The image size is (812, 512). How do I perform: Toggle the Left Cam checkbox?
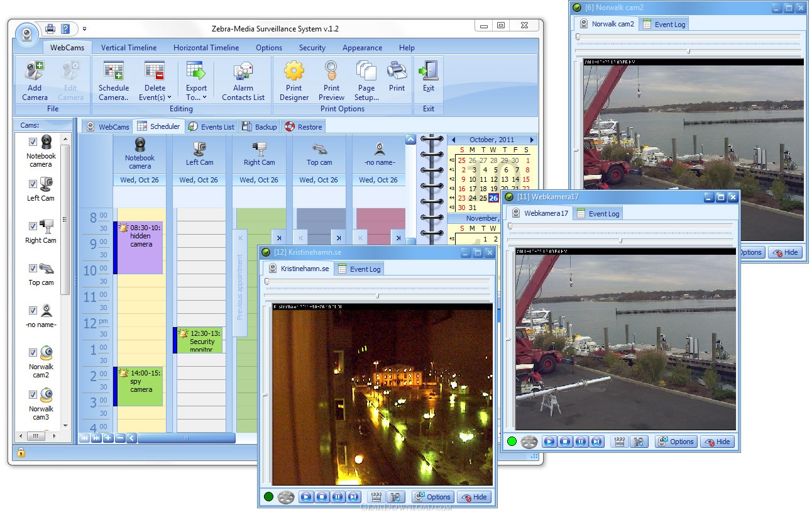(x=33, y=184)
